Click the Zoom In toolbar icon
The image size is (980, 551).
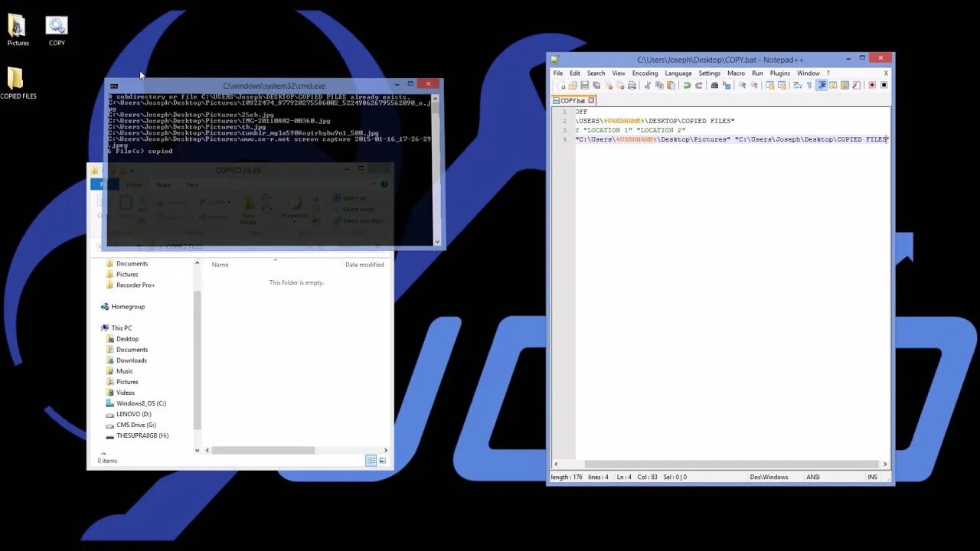point(743,85)
